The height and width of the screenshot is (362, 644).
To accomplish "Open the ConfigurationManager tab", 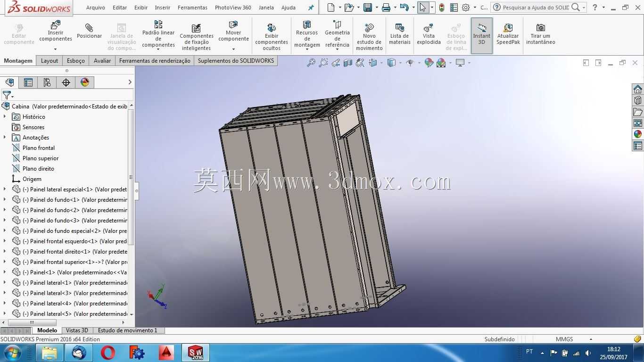I will pos(47,82).
